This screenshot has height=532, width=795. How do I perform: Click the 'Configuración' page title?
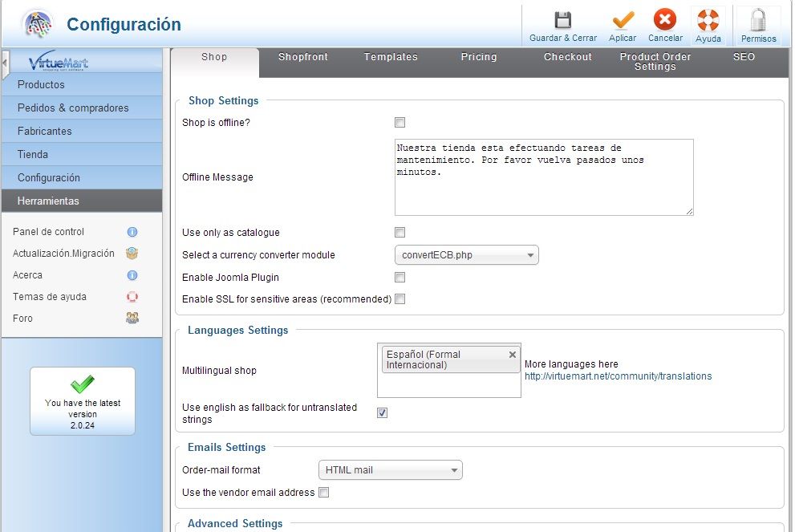124,24
